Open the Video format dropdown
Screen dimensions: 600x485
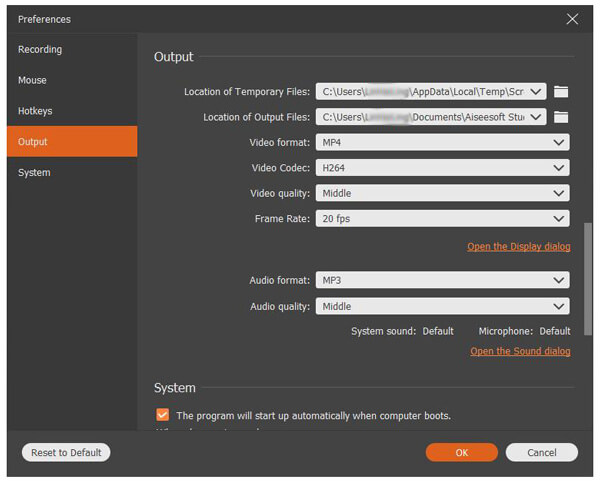pos(442,142)
